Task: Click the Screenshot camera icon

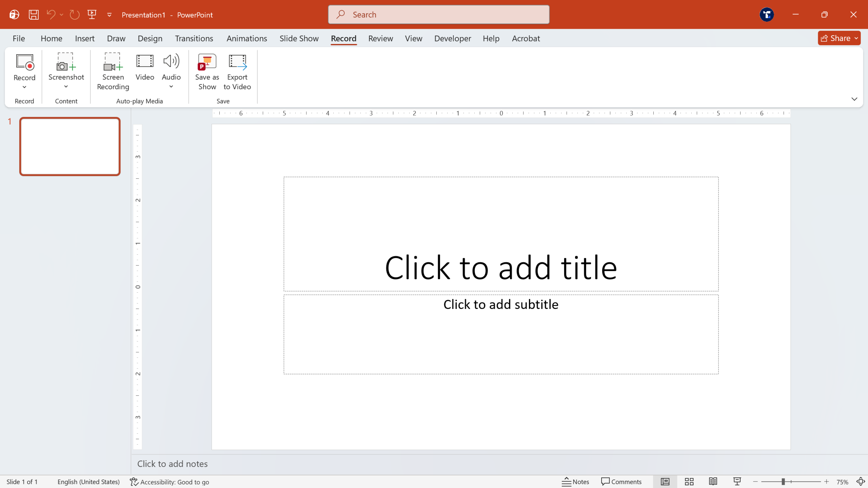Action: click(x=66, y=62)
